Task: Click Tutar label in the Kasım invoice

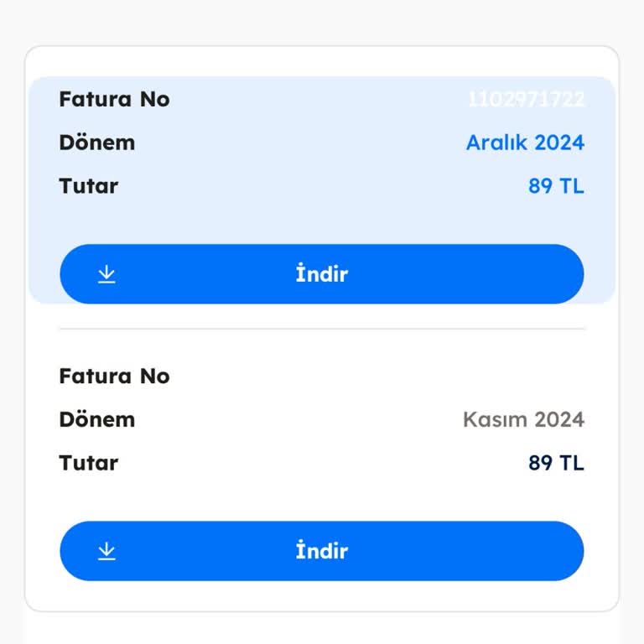Action: [88, 463]
